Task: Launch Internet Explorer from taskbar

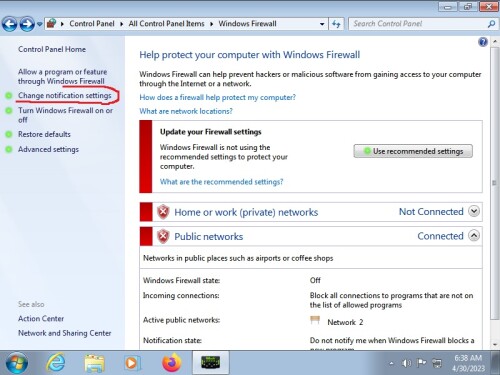Action: [56, 363]
